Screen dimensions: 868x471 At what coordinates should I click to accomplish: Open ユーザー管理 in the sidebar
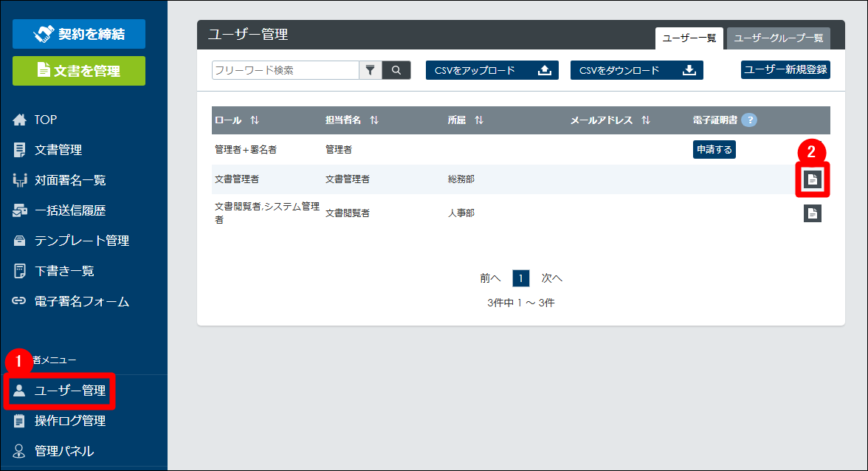coord(69,391)
